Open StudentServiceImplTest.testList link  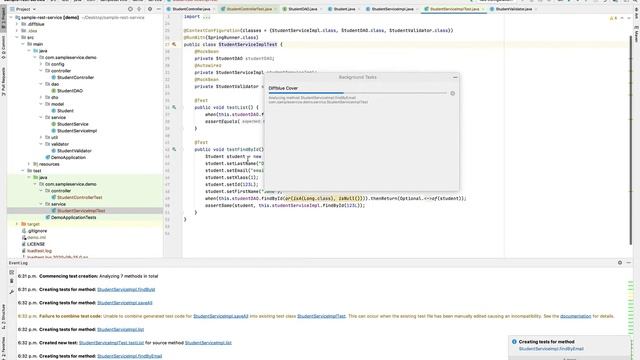tap(111, 343)
